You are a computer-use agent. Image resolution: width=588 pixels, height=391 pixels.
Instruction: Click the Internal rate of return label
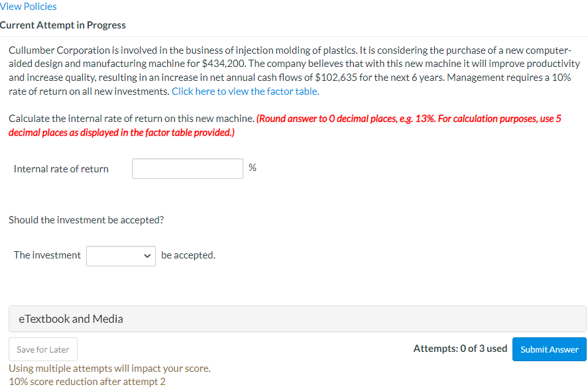(61, 168)
